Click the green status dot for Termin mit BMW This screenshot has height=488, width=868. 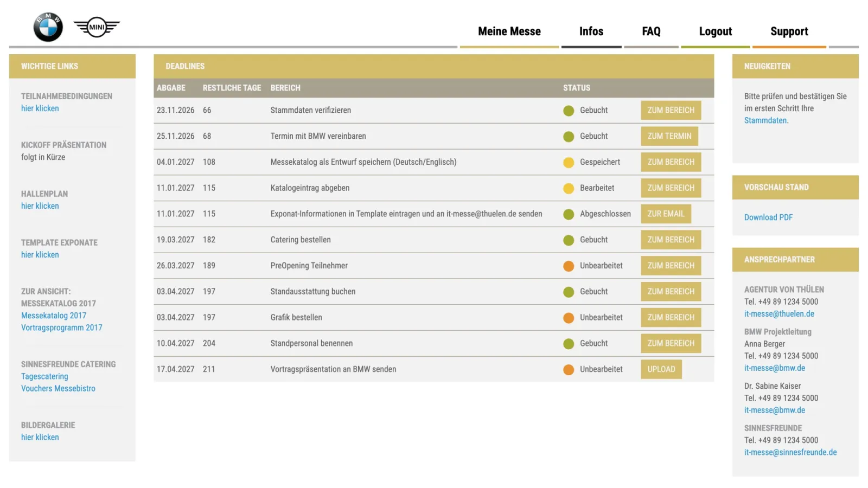click(569, 137)
